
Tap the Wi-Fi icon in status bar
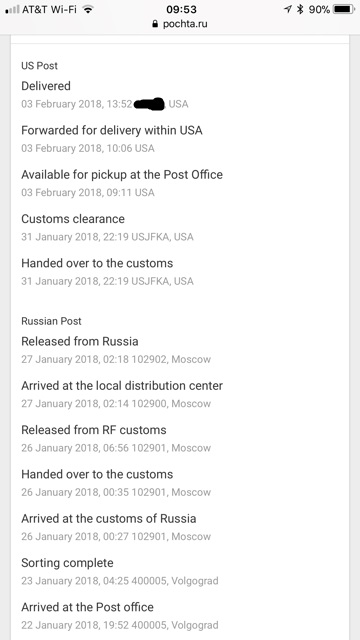coord(88,9)
